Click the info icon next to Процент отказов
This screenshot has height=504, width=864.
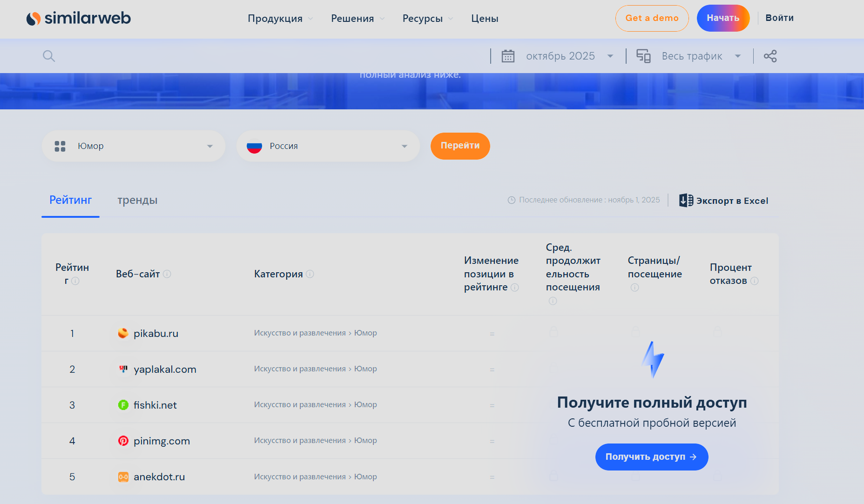coord(755,281)
